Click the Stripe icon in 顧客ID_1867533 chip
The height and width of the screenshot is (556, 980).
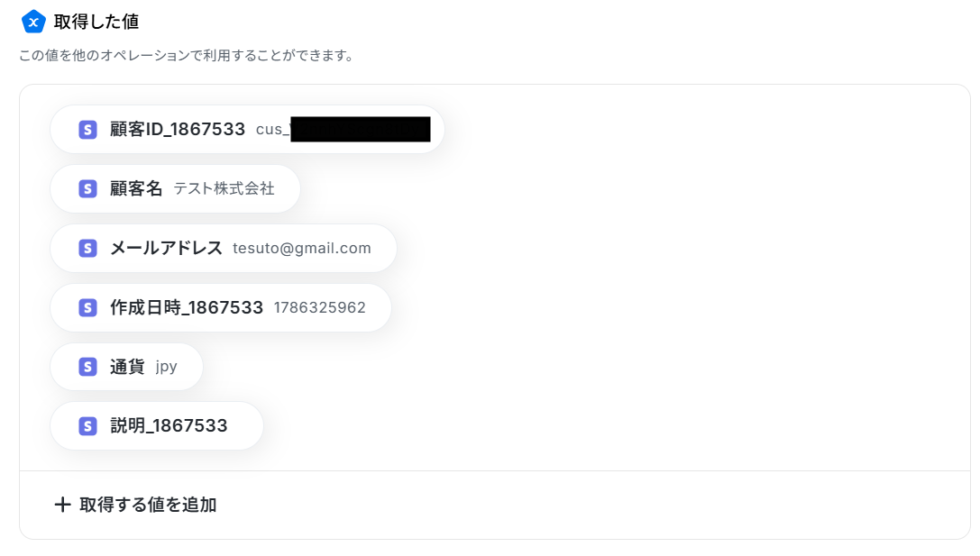(87, 130)
